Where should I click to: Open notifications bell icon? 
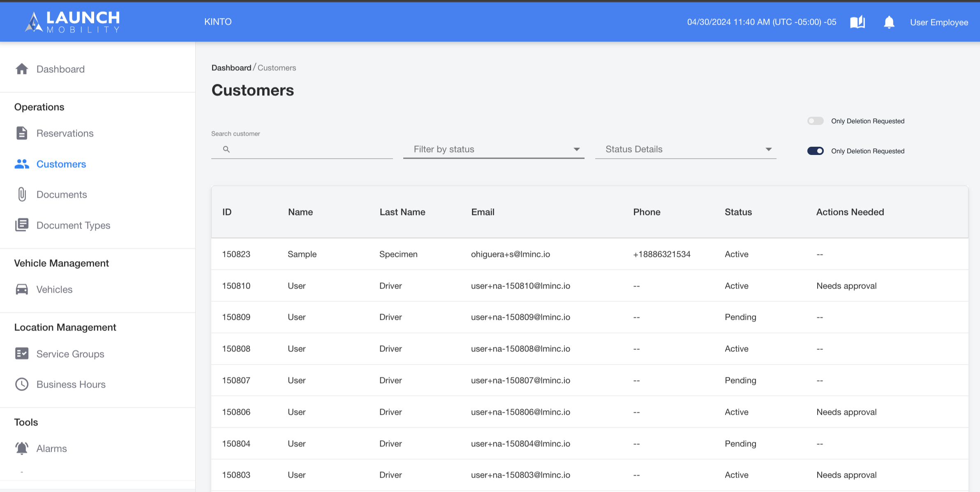click(889, 22)
